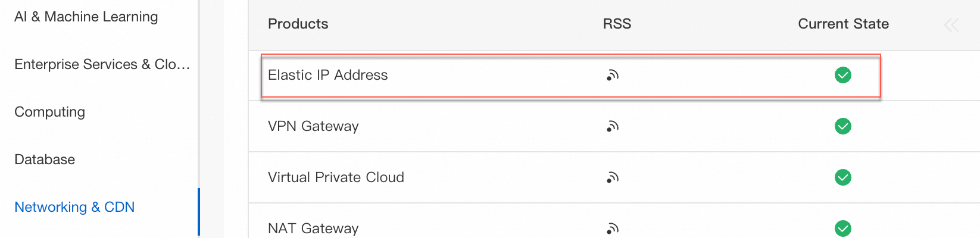The image size is (980, 238).
Task: Click NAT Gateway green status checkmark
Action: point(842,228)
